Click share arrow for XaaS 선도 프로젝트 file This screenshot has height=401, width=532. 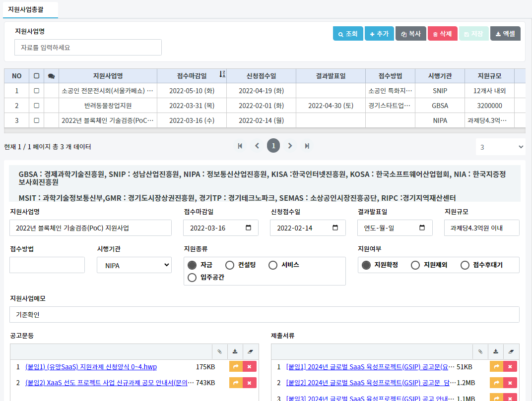(x=236, y=383)
